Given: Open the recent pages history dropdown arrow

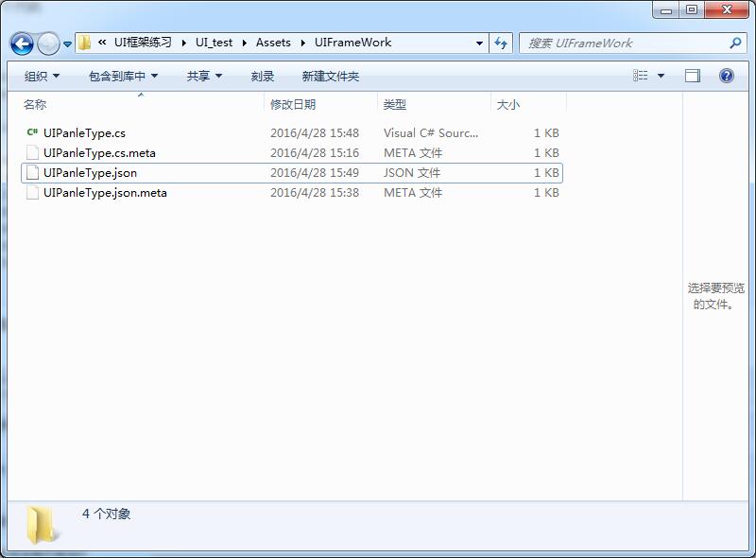Looking at the screenshot, I should pos(67,44).
